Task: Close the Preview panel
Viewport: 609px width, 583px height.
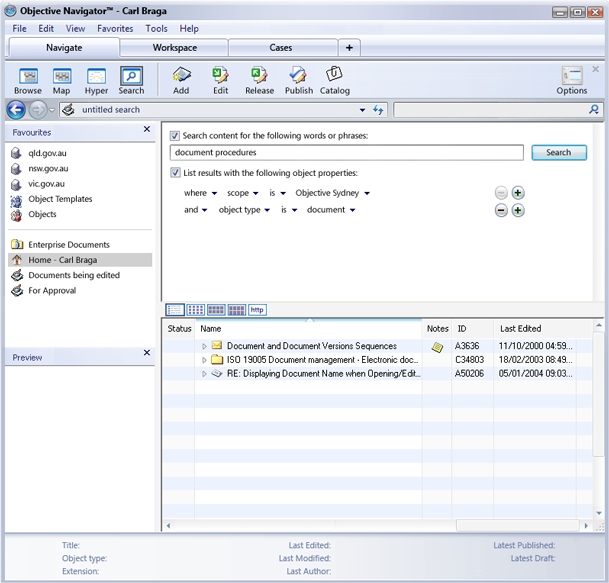Action: (147, 353)
